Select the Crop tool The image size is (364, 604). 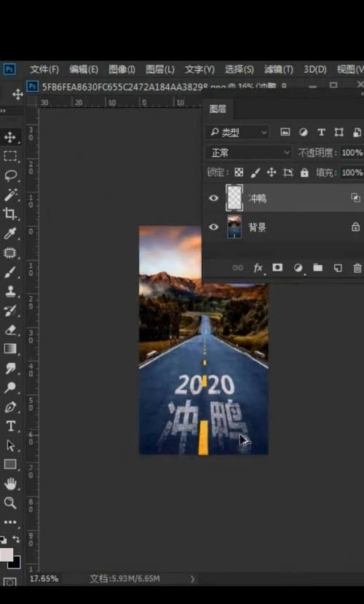click(10, 213)
